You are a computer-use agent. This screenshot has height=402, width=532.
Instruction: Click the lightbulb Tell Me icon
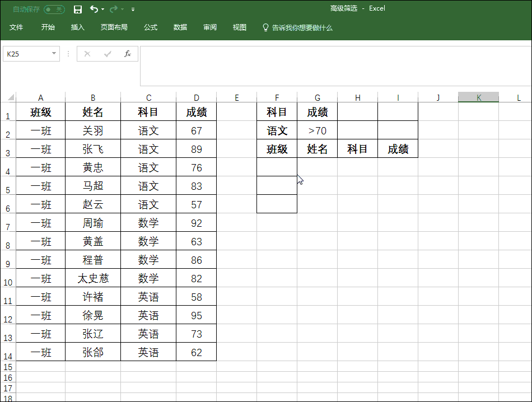(265, 27)
